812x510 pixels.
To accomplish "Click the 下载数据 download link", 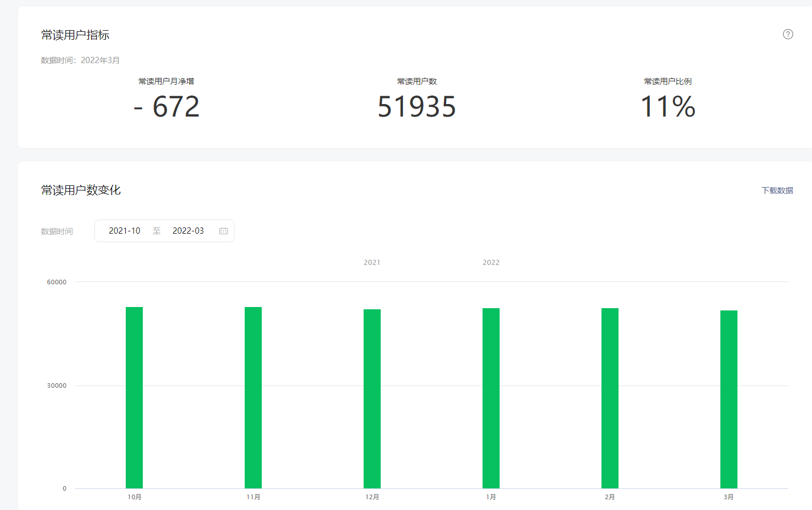I will point(777,190).
